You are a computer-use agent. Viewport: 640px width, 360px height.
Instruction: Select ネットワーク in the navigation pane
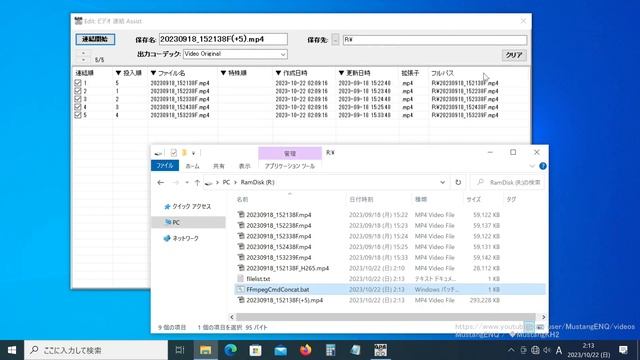(181, 238)
